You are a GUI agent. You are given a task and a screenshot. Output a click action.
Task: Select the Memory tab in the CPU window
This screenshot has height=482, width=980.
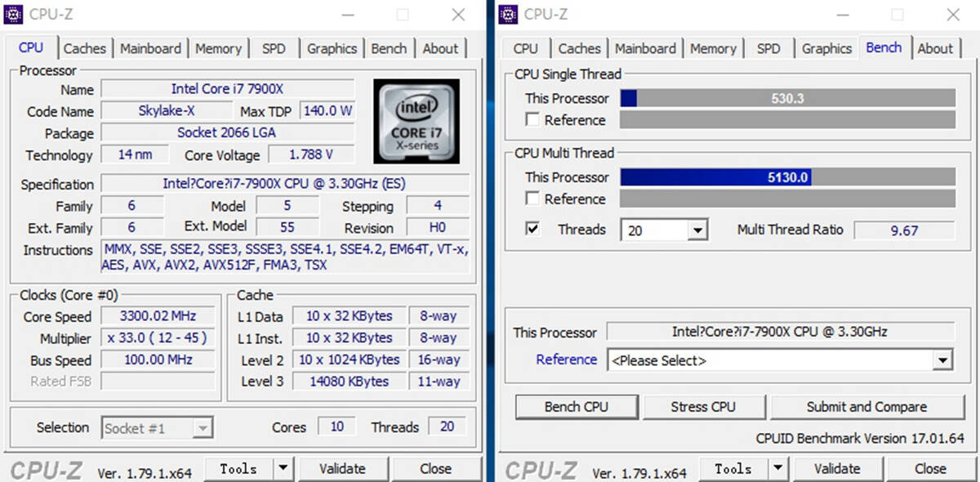click(218, 48)
